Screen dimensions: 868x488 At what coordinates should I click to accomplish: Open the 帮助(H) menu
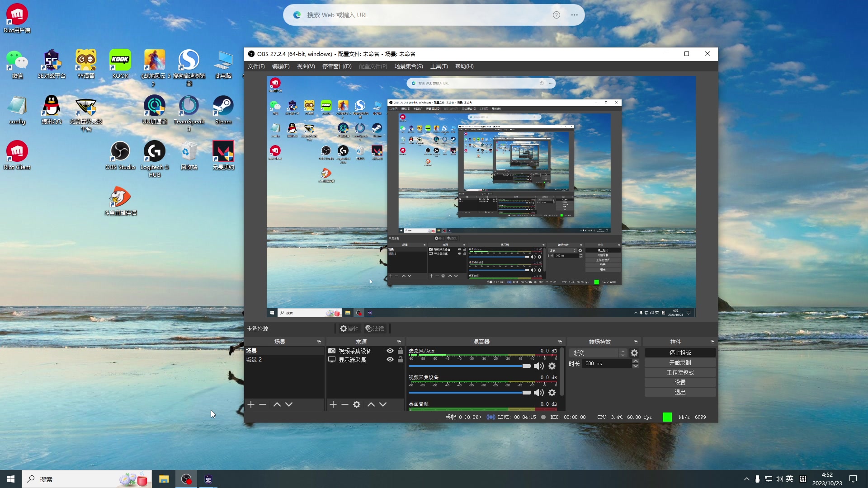coord(464,66)
